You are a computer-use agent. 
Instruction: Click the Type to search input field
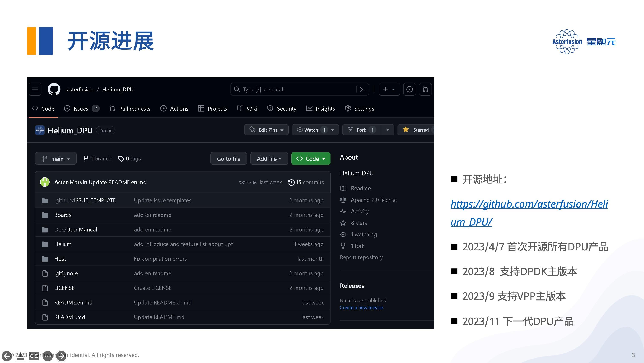287,89
